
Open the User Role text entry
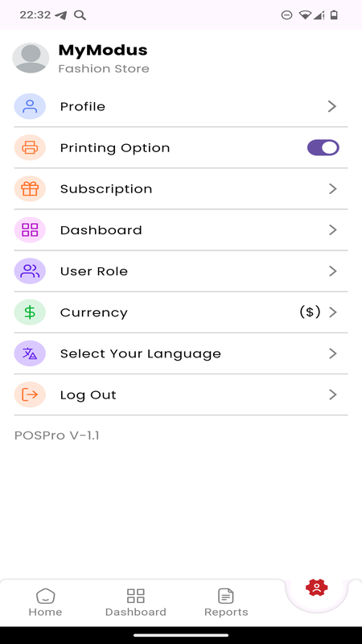coord(94,271)
